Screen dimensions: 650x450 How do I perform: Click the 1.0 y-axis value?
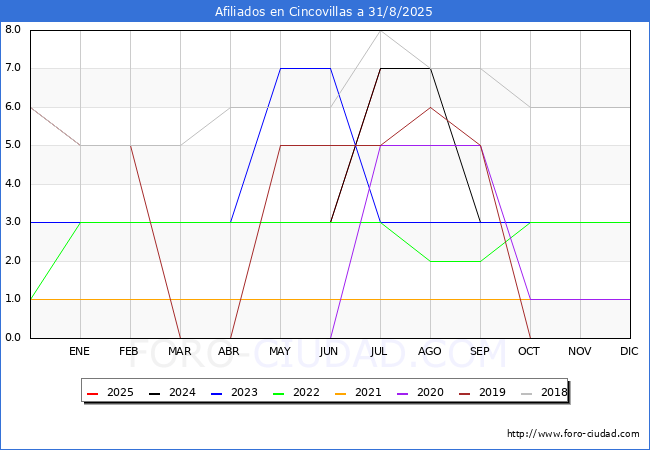[x=13, y=299]
